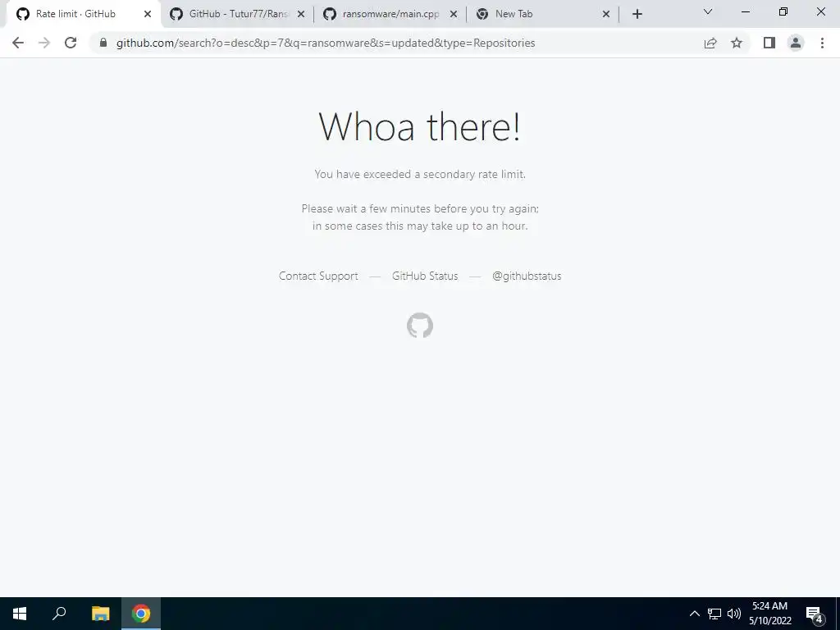Minimize the Chrome window
Screen dimensions: 840x630
pos(745,11)
